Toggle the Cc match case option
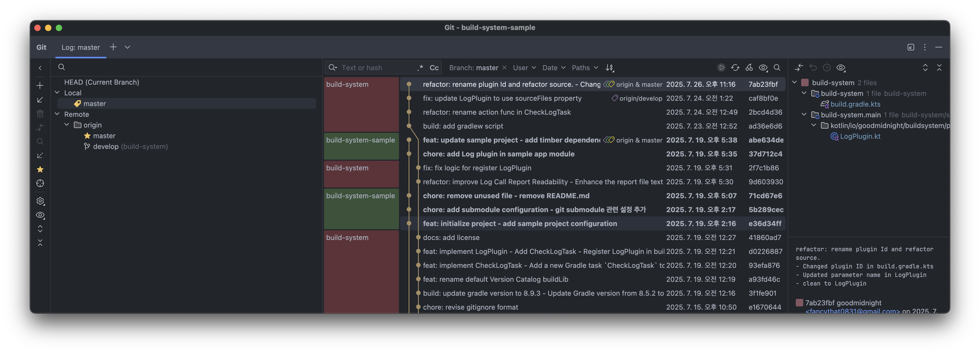The image size is (980, 353). [434, 68]
